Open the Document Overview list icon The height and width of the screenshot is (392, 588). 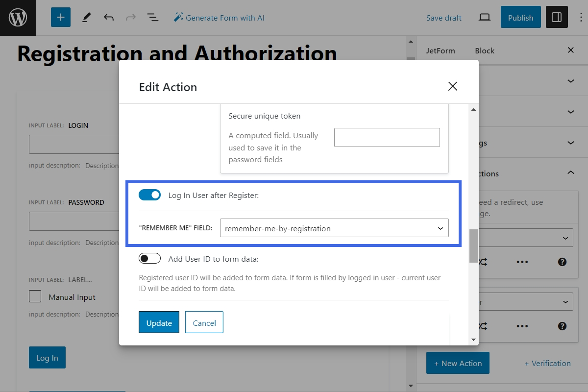[153, 18]
